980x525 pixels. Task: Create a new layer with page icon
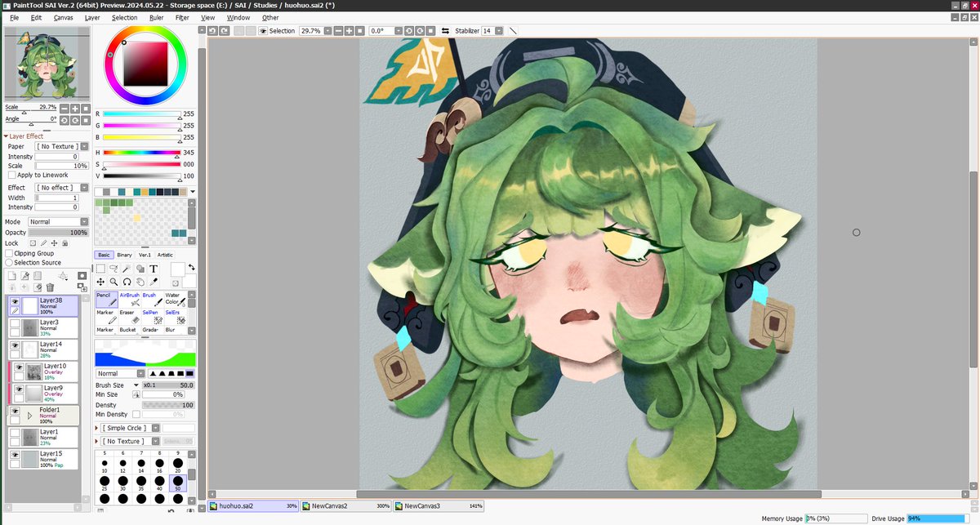12,277
